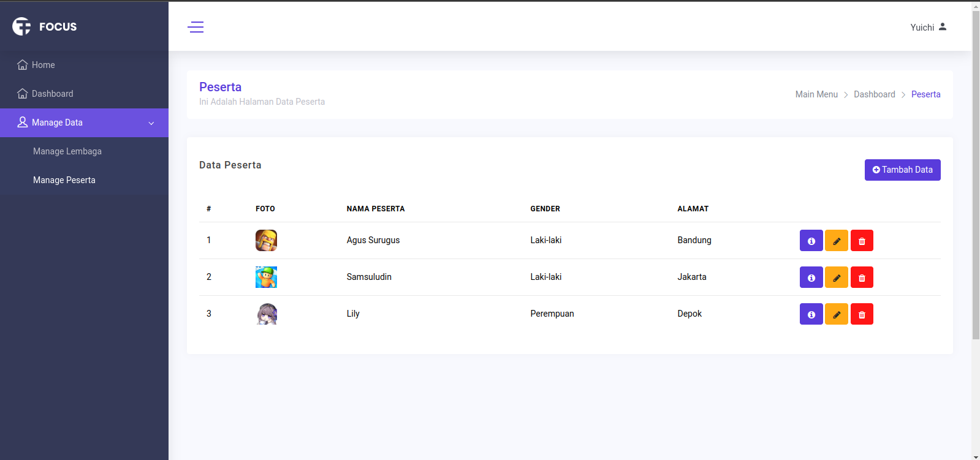
Task: Select Manage Lembaga submenu item
Action: click(67, 151)
